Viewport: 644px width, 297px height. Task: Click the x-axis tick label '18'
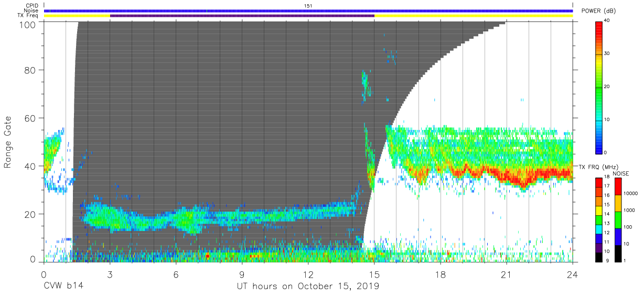tap(440, 274)
